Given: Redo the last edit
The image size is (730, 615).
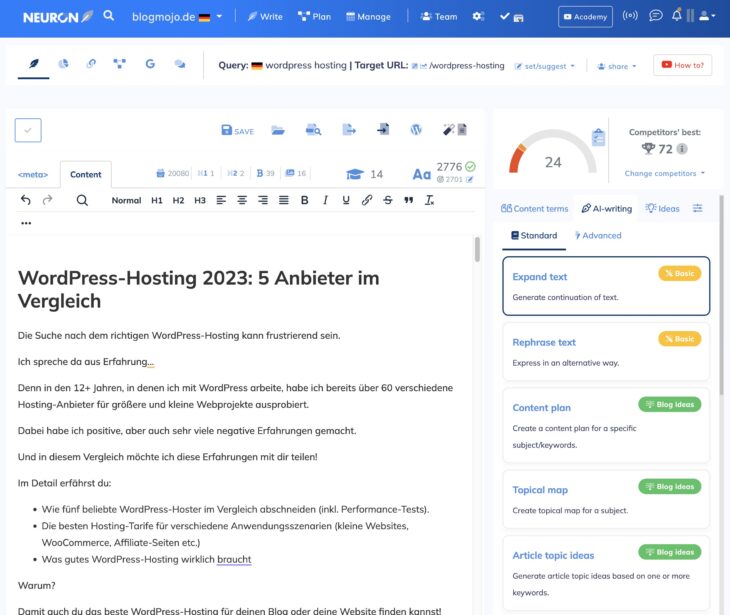Looking at the screenshot, I should click(47, 200).
